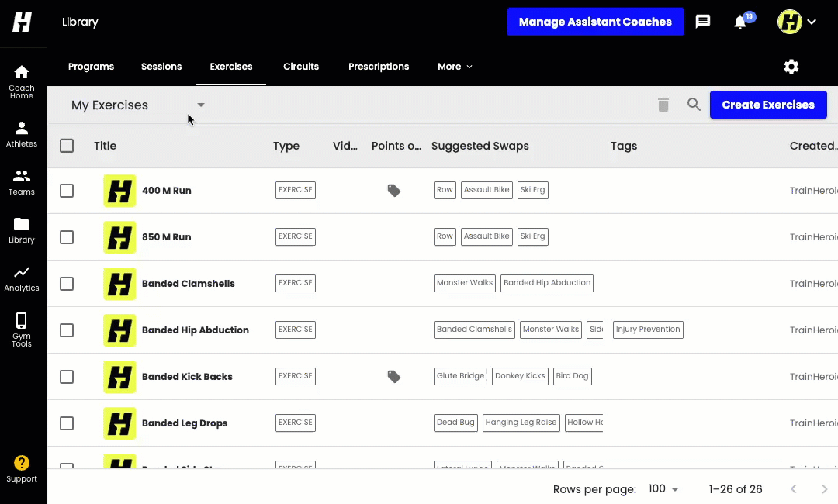Click points tag icon for 400 M Run
The image size is (838, 504).
(x=394, y=191)
